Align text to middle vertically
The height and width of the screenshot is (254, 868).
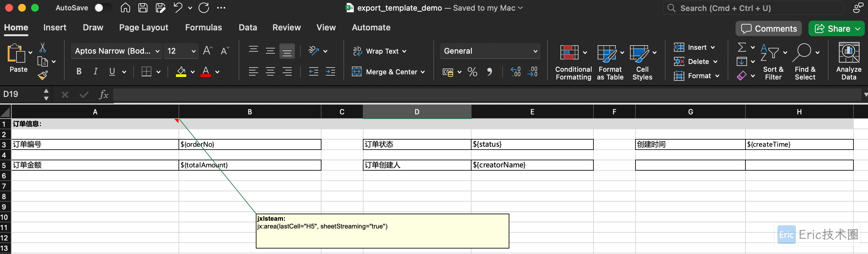[270, 51]
